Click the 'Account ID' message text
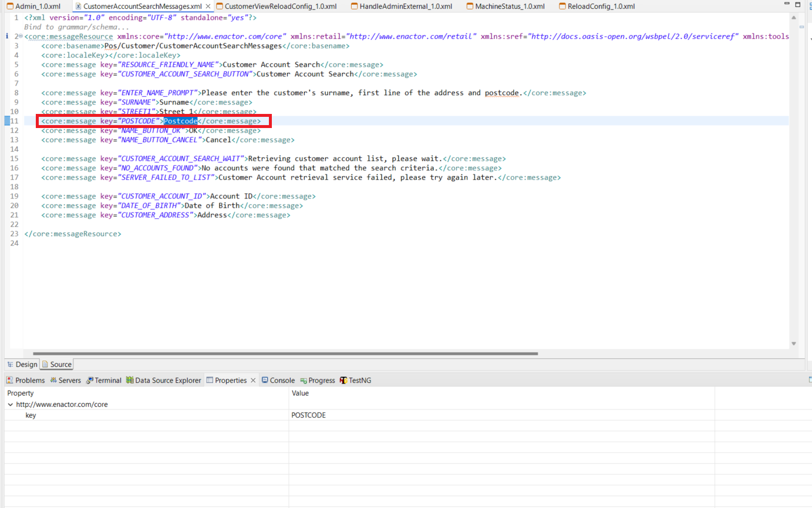Viewport: 812px width, 508px height. (231, 196)
